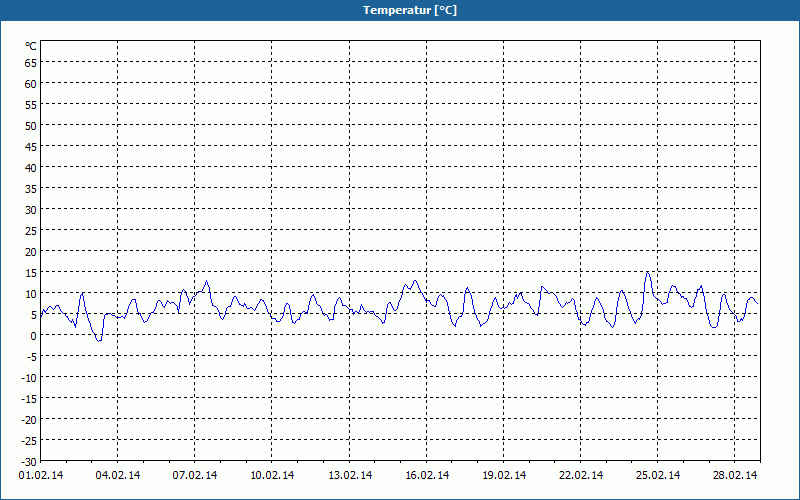This screenshot has height=500, width=800.
Task: Select the 5 axis value
Action: [34, 315]
